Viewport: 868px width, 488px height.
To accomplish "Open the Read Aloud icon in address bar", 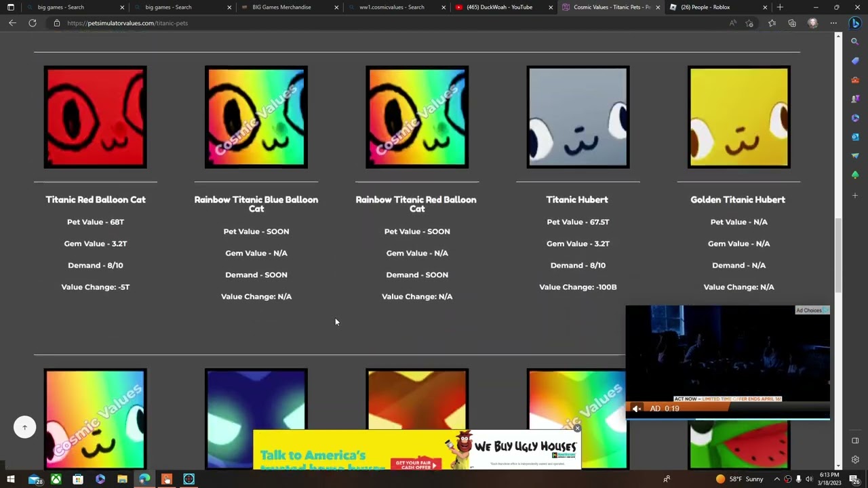I will tap(733, 23).
